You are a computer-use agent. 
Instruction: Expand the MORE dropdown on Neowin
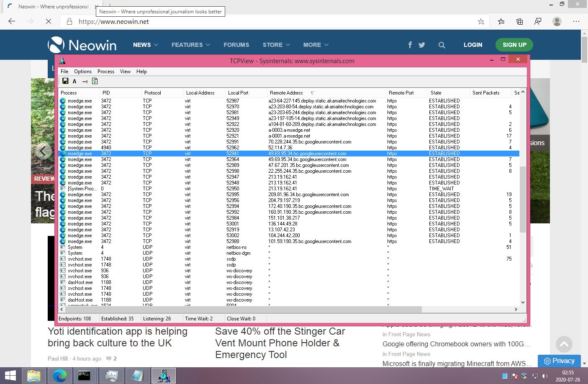point(316,45)
